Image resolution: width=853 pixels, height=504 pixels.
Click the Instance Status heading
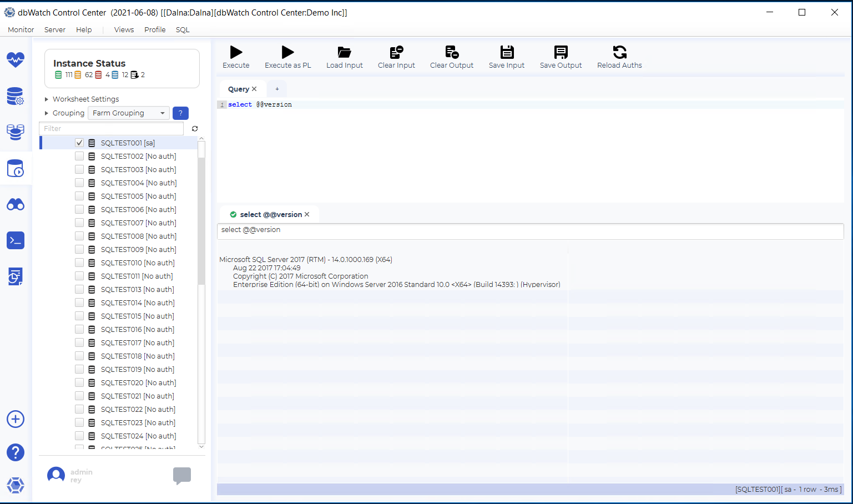click(89, 63)
